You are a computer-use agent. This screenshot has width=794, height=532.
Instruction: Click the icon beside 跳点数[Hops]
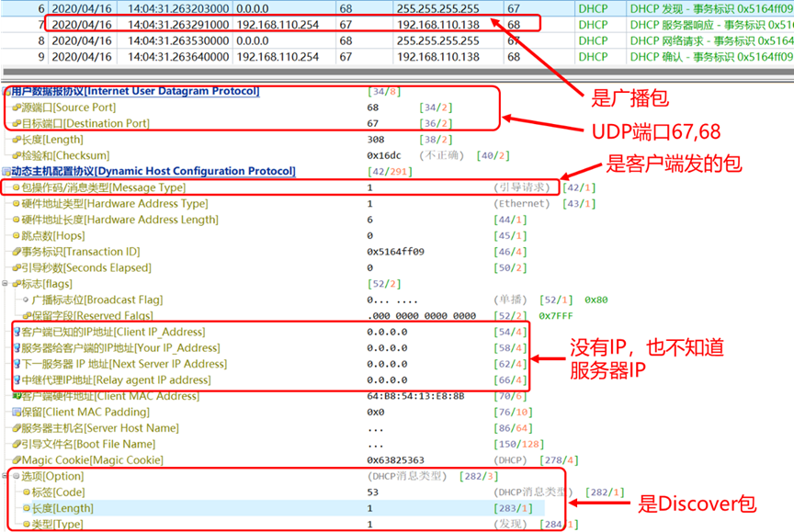click(x=17, y=235)
